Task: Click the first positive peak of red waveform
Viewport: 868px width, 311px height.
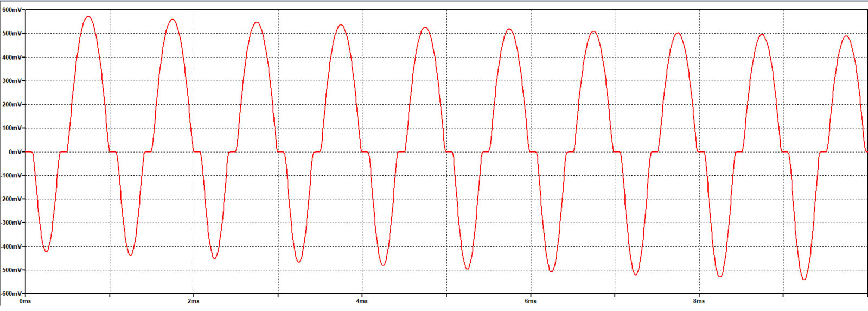Action: point(88,17)
